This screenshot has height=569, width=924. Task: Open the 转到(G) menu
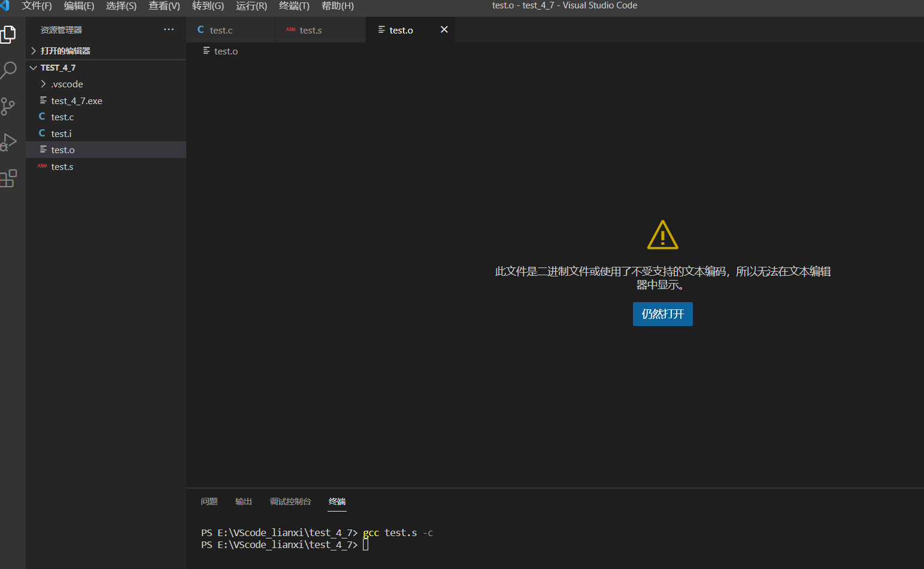click(208, 6)
